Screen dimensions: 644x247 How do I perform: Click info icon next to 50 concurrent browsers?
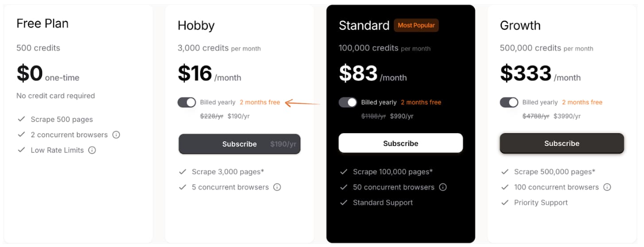[x=443, y=187]
